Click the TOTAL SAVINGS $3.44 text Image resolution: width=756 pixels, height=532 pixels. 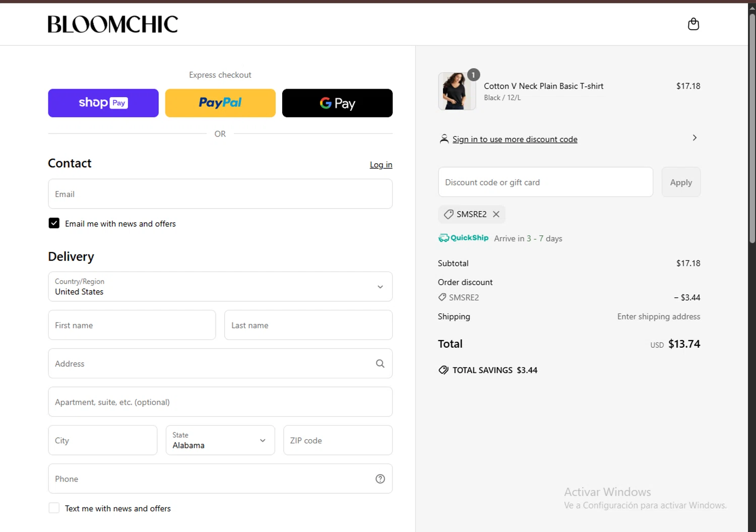click(495, 370)
